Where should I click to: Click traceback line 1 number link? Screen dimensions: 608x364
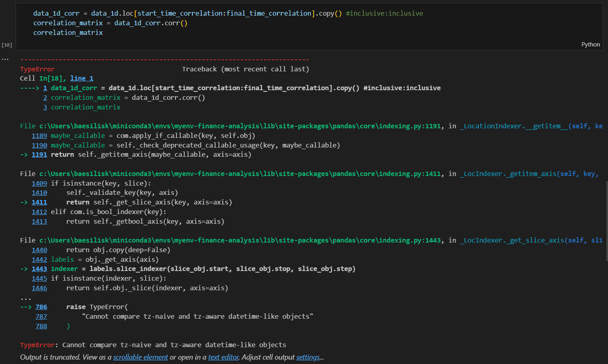(x=45, y=88)
